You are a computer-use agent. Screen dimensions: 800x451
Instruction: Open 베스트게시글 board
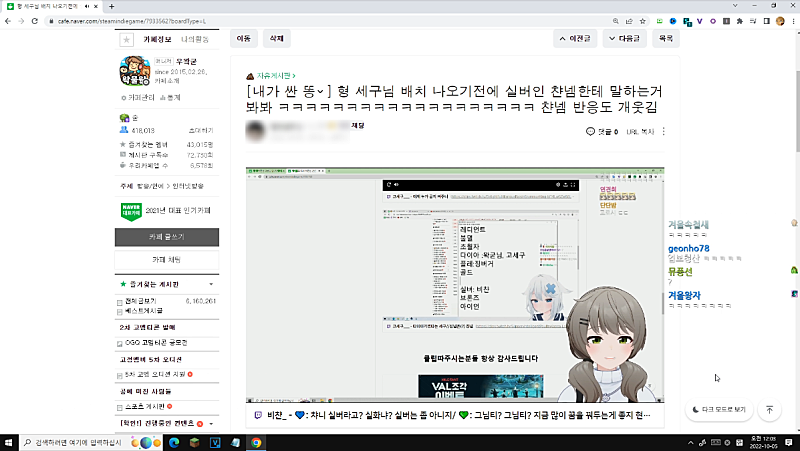144,310
